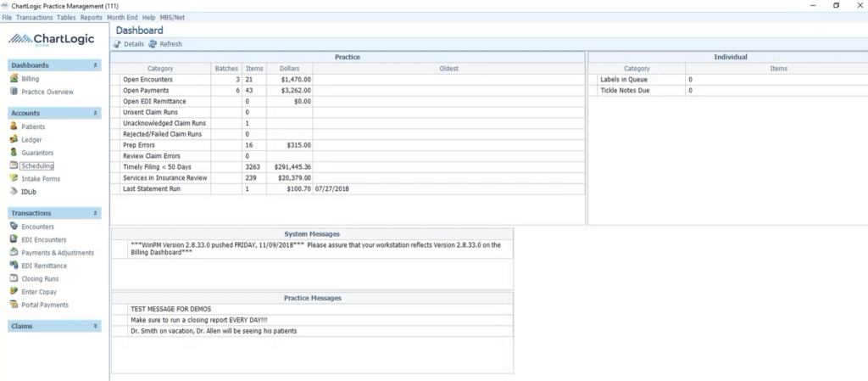Open the Scheduling calendar icon
Screen dimensions: 868x381
pyautogui.click(x=14, y=165)
